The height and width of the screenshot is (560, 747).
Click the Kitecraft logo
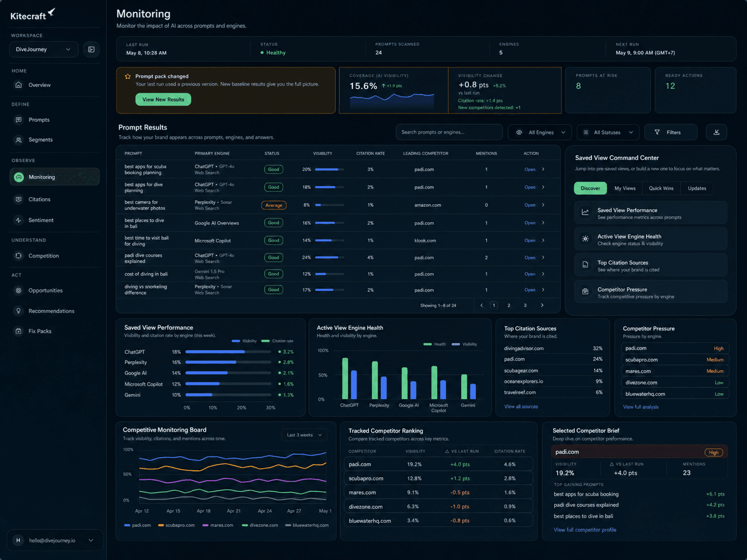(33, 14)
